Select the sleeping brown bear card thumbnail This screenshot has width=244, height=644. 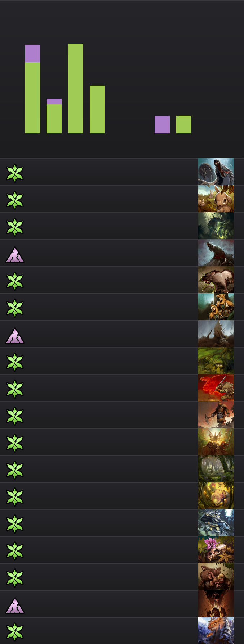click(216, 577)
